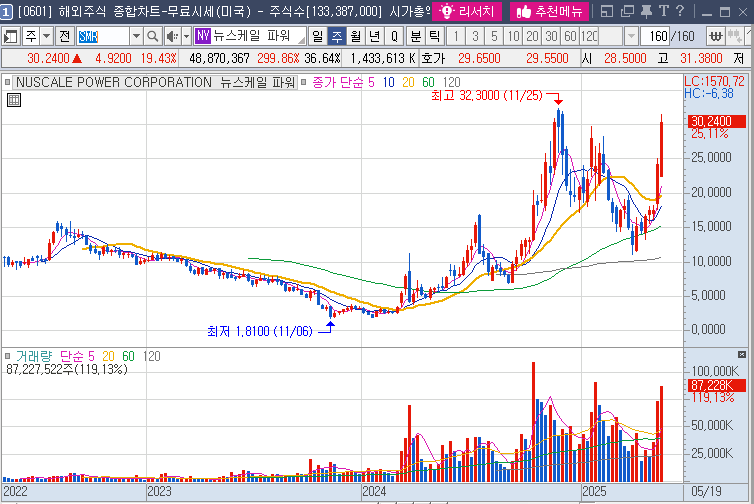The image size is (754, 504).
Task: Click the 160 candle count input field
Action: (x=655, y=36)
